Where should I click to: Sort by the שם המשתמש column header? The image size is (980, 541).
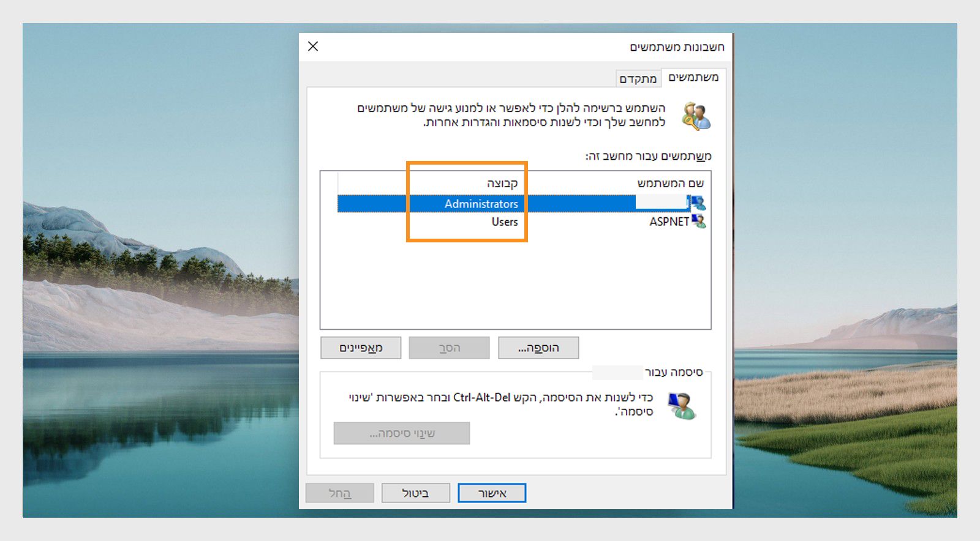(x=671, y=183)
